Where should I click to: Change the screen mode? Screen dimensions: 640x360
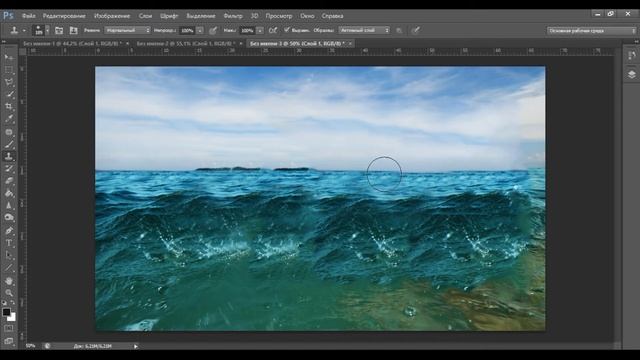pos(9,341)
